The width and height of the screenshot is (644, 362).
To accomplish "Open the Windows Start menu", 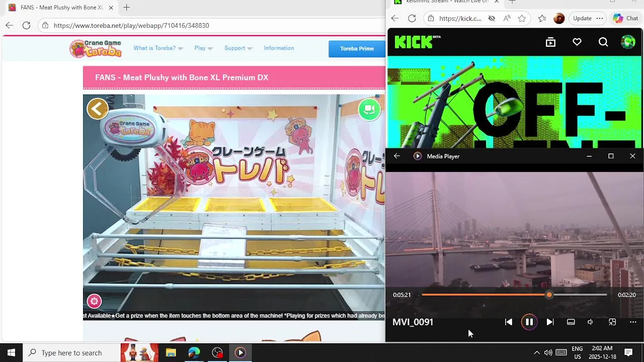I will (11, 352).
